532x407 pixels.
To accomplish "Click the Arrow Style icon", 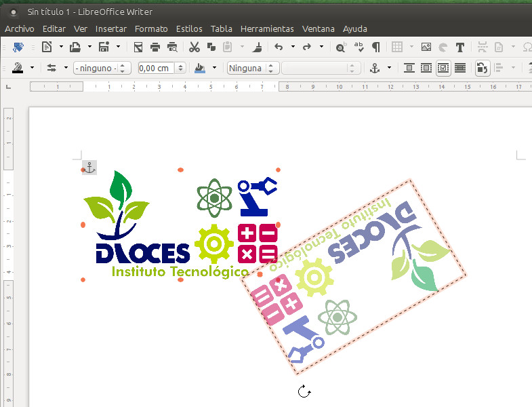I will (52, 68).
